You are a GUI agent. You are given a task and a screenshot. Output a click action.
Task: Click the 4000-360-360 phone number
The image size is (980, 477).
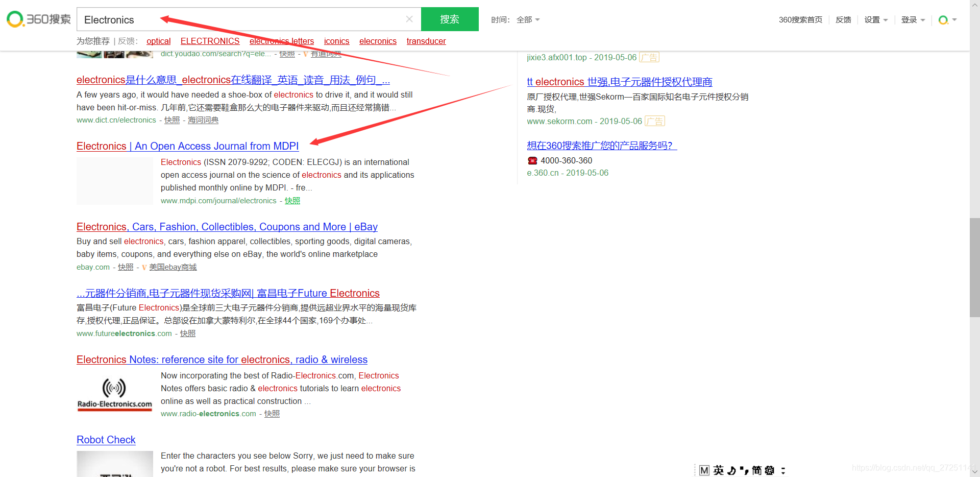click(x=567, y=160)
